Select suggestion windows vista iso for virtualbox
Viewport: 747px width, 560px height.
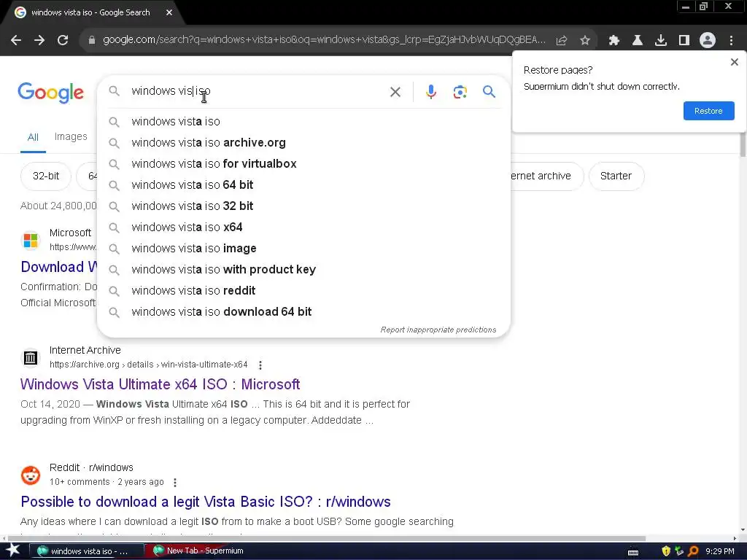pos(303,164)
